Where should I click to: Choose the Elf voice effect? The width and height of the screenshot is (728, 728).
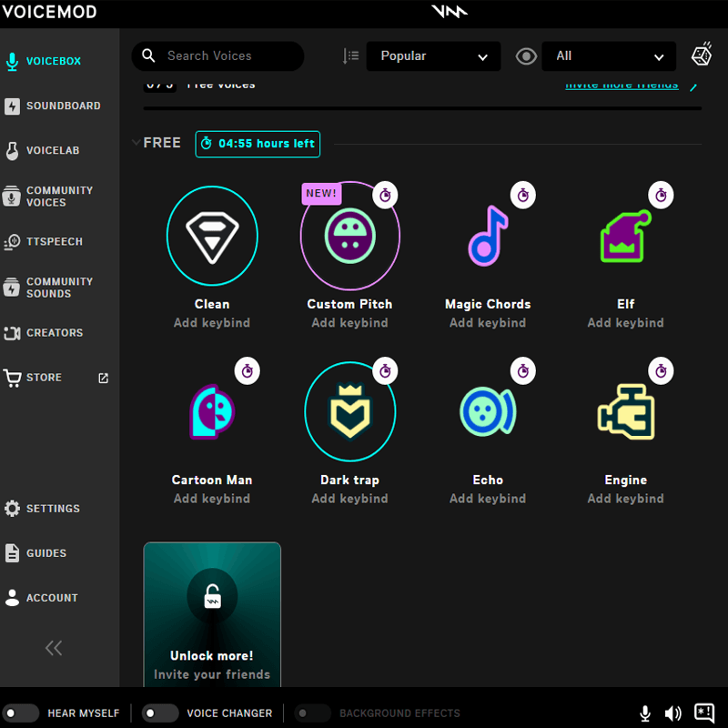pos(626,236)
